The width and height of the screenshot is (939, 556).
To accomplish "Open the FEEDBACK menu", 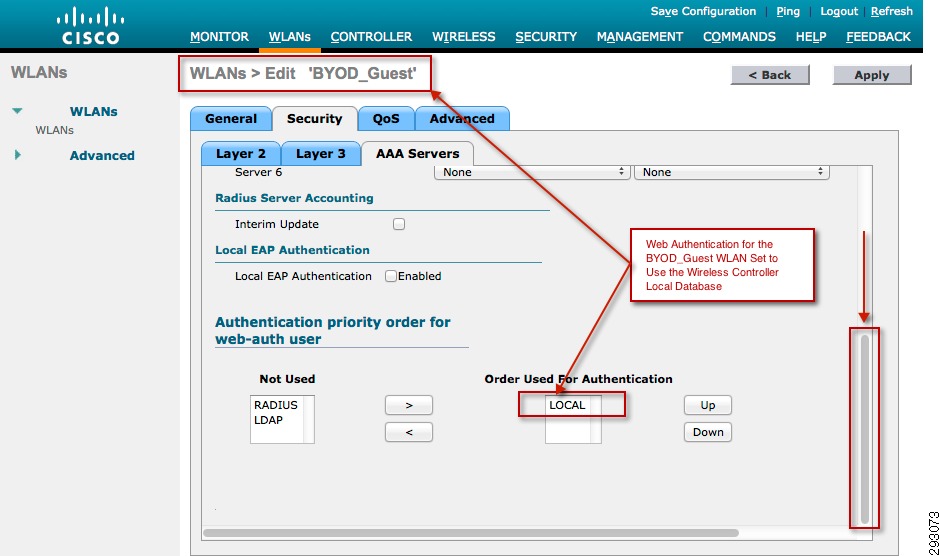I will (x=878, y=37).
